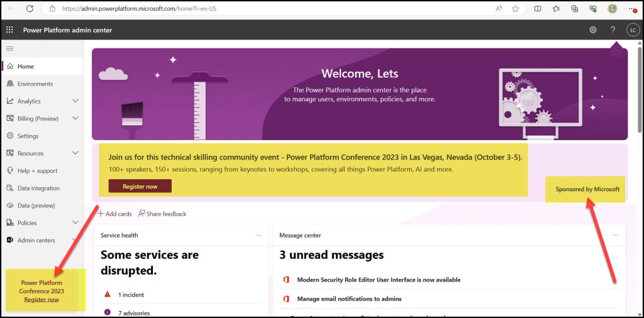Viewport: 644px width, 318px height.
Task: Open the LC account profile avatar
Action: [x=633, y=30]
